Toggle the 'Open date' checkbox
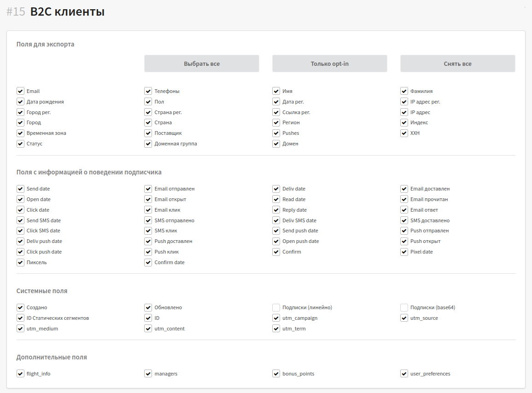 click(x=20, y=199)
